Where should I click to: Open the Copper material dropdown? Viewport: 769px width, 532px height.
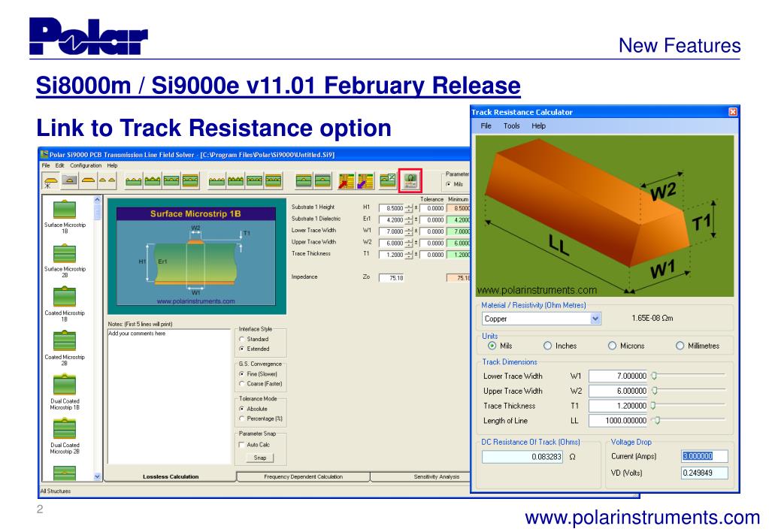(x=595, y=319)
